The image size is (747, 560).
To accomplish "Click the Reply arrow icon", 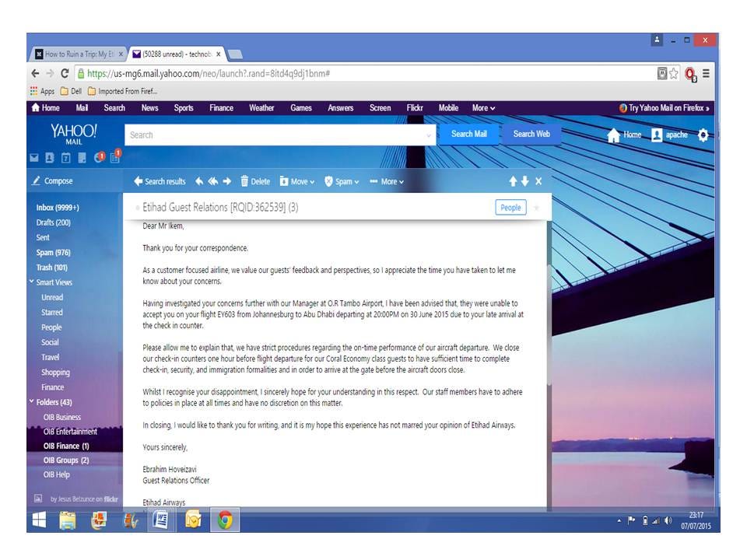I will click(x=199, y=181).
